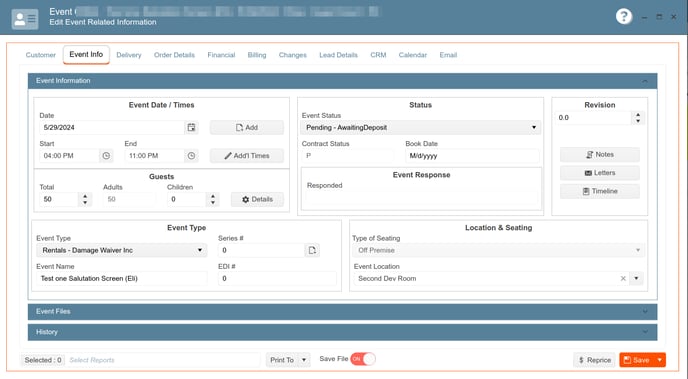Open the Type of Seating dropdown
Screen dimensions: 688x379
click(498, 250)
